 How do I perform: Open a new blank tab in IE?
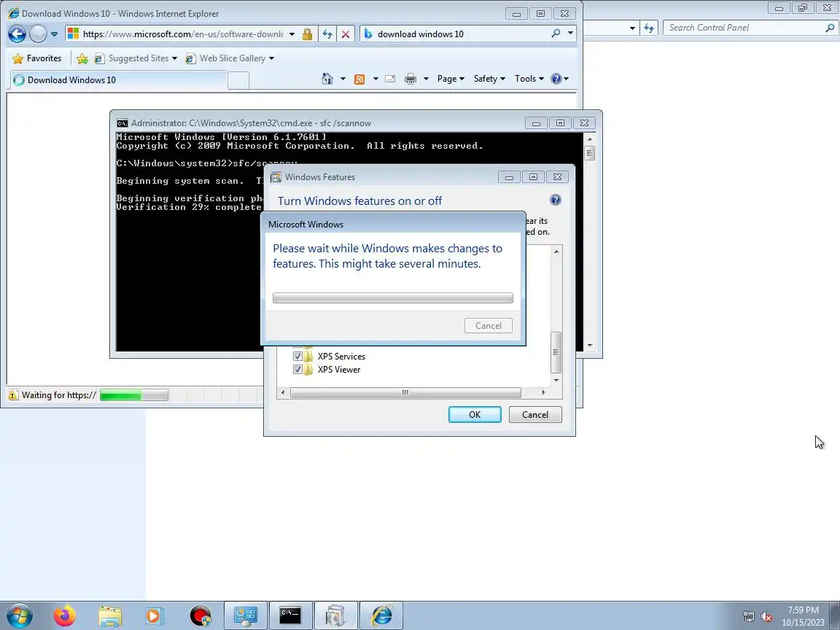pyautogui.click(x=238, y=81)
